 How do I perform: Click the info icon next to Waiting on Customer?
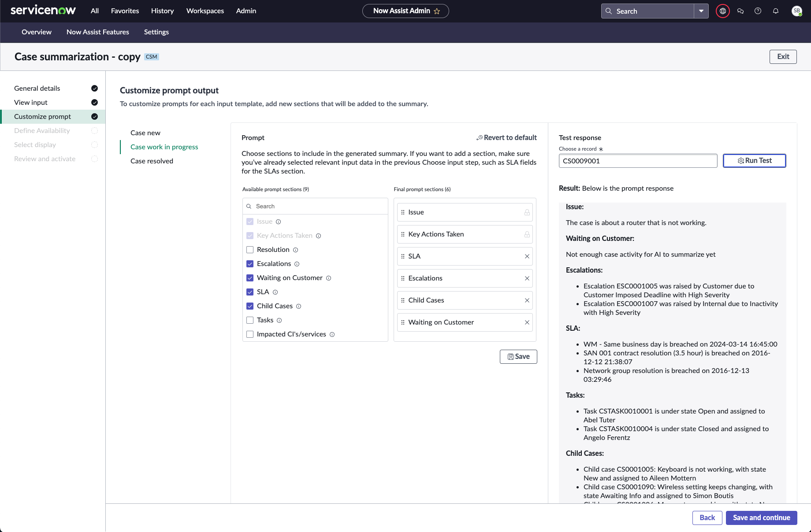(328, 278)
